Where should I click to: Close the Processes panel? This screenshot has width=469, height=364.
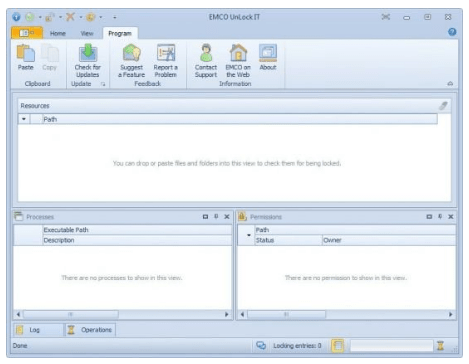tap(227, 217)
